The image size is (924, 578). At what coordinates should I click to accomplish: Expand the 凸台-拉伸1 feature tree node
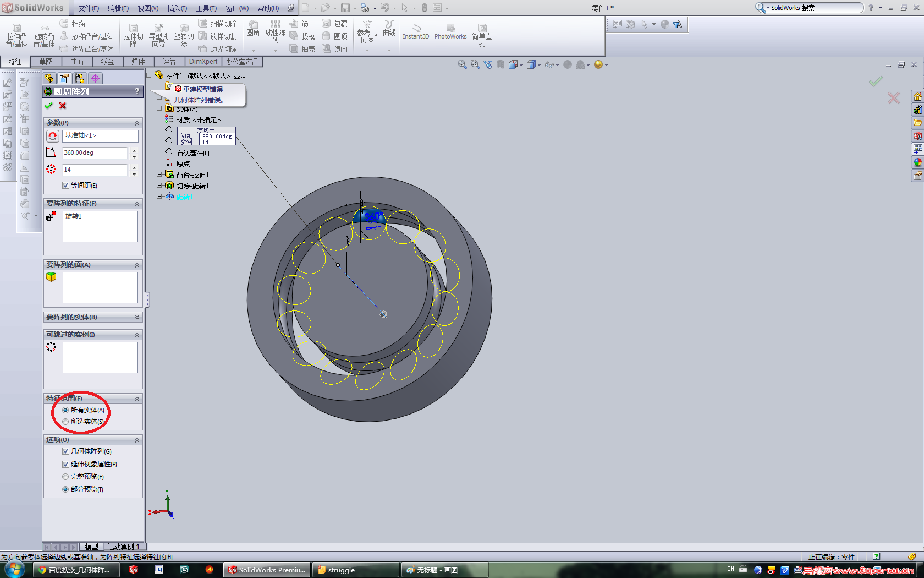[159, 175]
